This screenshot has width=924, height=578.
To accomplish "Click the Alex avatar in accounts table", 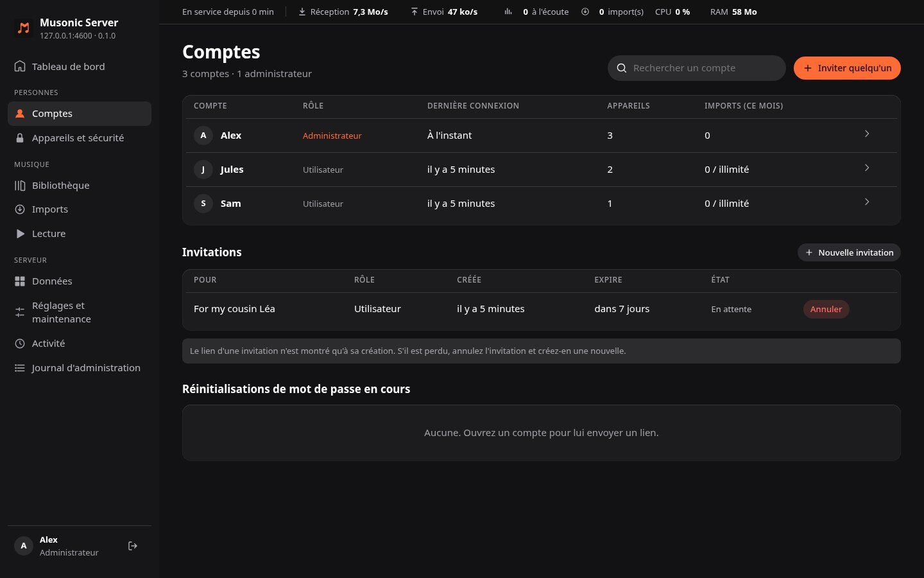I will (203, 136).
